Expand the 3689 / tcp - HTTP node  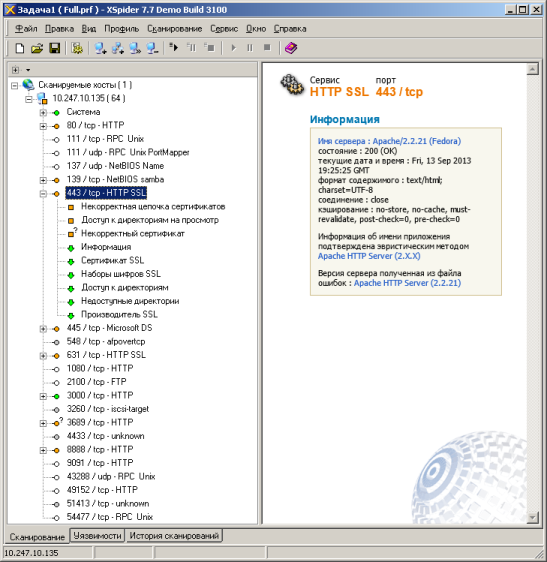click(43, 423)
